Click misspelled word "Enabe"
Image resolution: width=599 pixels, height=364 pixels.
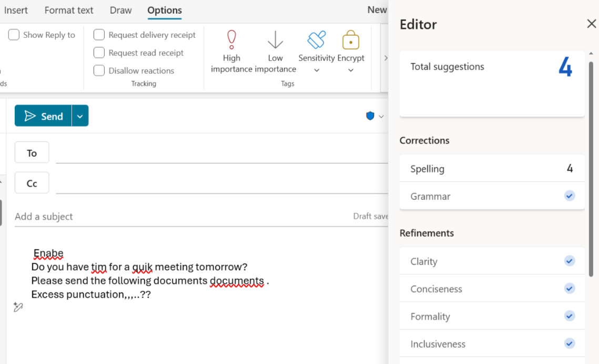coord(48,253)
